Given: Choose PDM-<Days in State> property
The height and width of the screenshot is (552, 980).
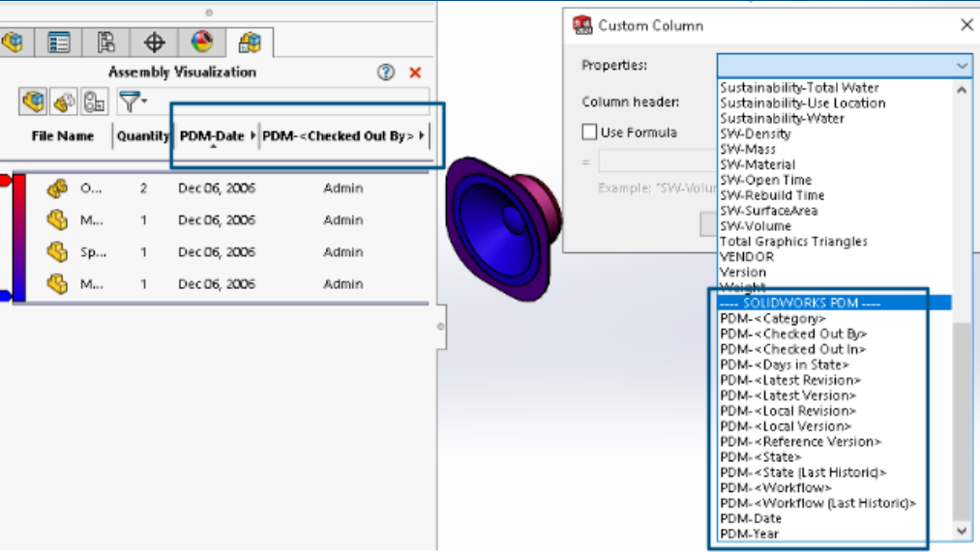Looking at the screenshot, I should coord(785,364).
